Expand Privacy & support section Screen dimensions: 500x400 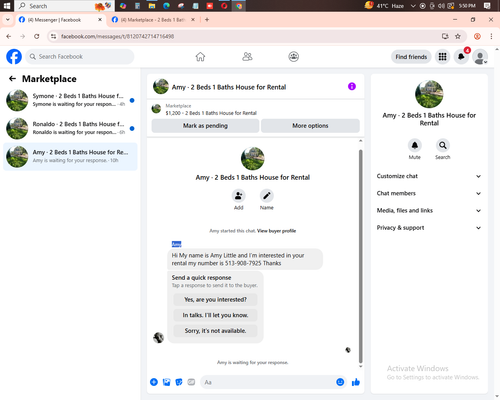[429, 228]
